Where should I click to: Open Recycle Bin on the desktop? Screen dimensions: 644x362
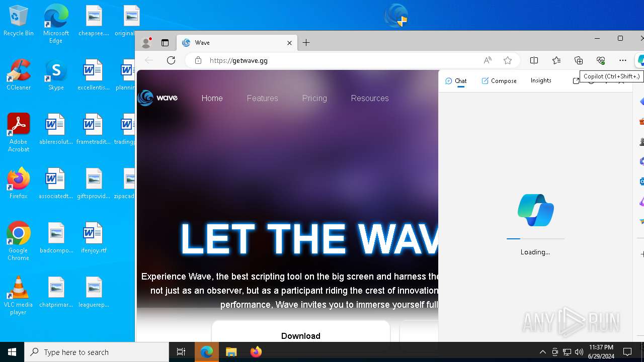19,21
